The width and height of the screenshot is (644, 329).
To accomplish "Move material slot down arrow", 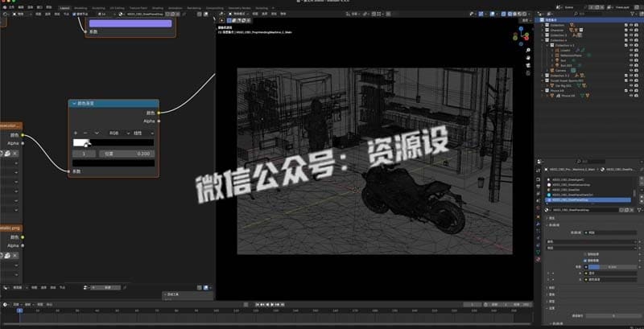I will pyautogui.click(x=642, y=200).
